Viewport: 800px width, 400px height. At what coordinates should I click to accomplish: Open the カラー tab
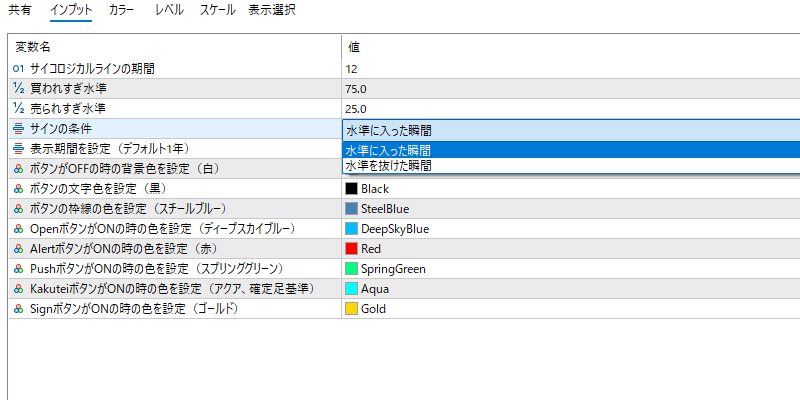click(121, 10)
